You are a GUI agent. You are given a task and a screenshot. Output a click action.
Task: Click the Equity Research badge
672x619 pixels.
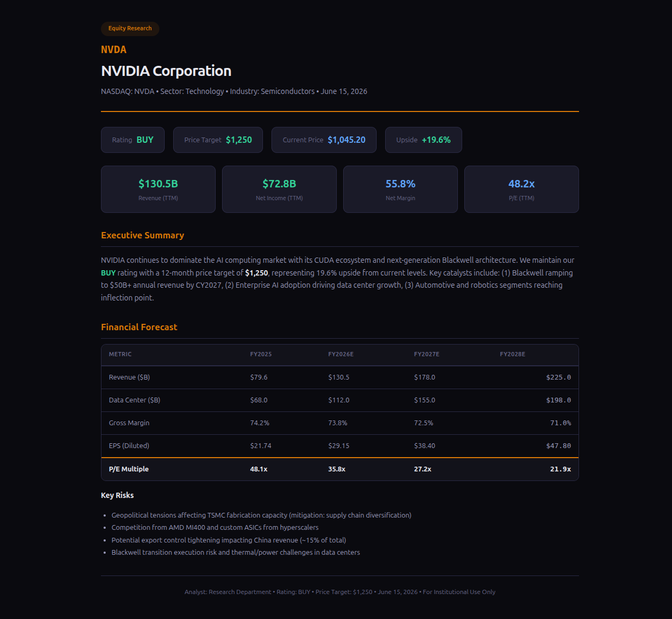(130, 29)
